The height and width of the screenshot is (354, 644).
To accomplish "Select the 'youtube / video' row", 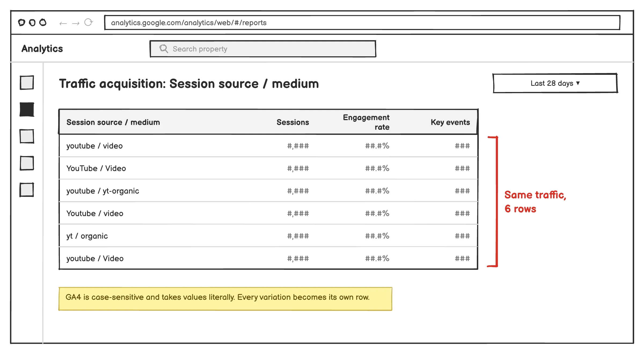I will pyautogui.click(x=268, y=146).
